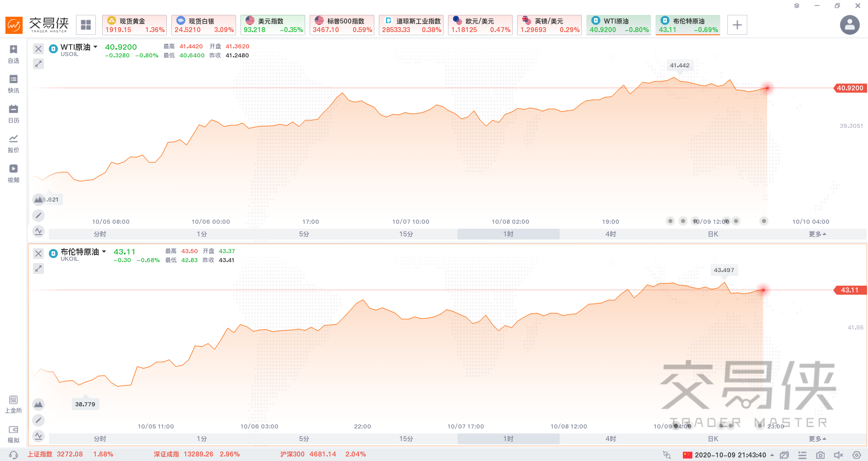Click the user profile avatar
868x461 pixels.
click(850, 25)
